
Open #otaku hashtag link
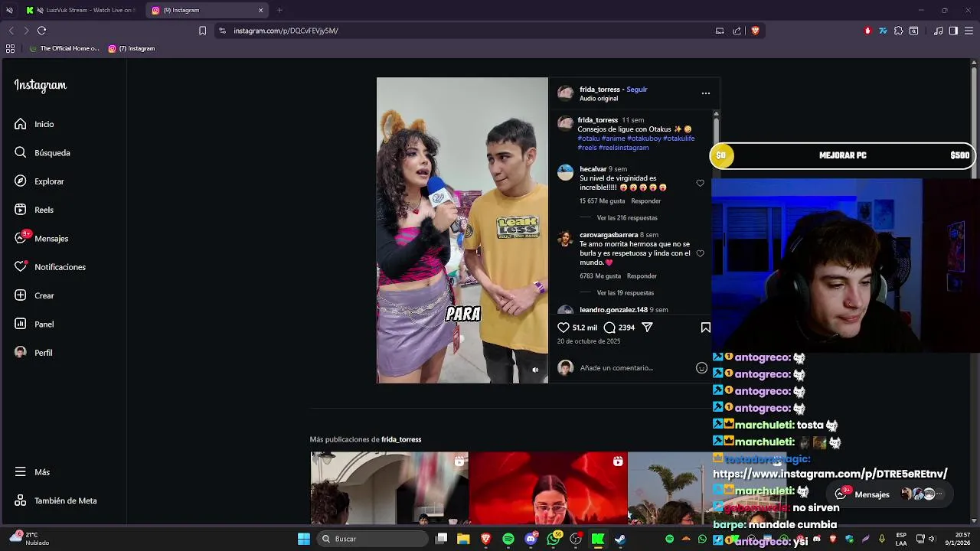pos(589,139)
